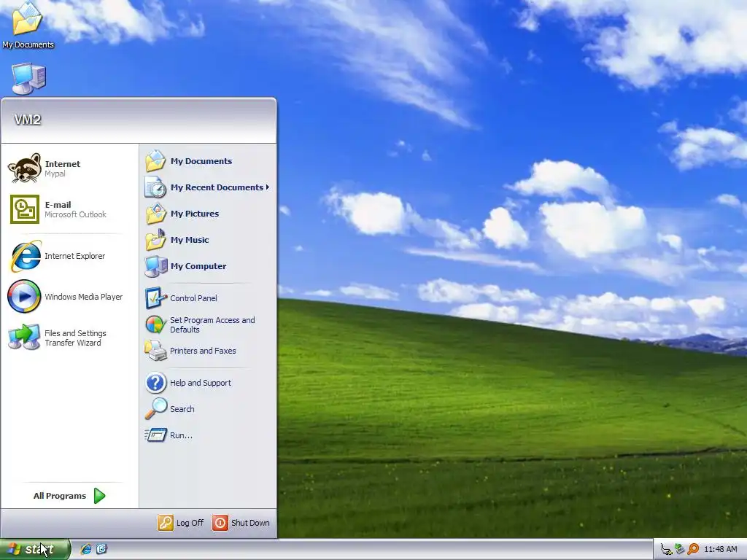Click the Start button on taskbar
This screenshot has height=560, width=747.
(x=35, y=549)
